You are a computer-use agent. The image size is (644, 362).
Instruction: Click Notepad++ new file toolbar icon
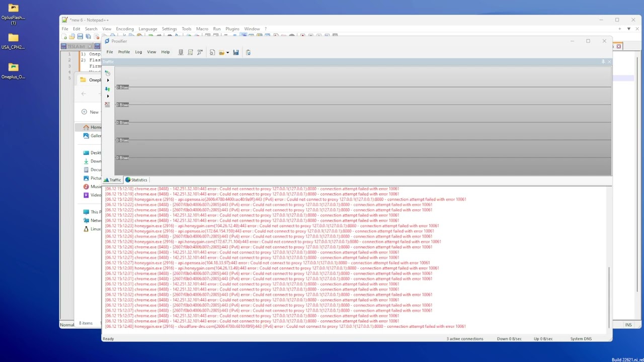64,36
